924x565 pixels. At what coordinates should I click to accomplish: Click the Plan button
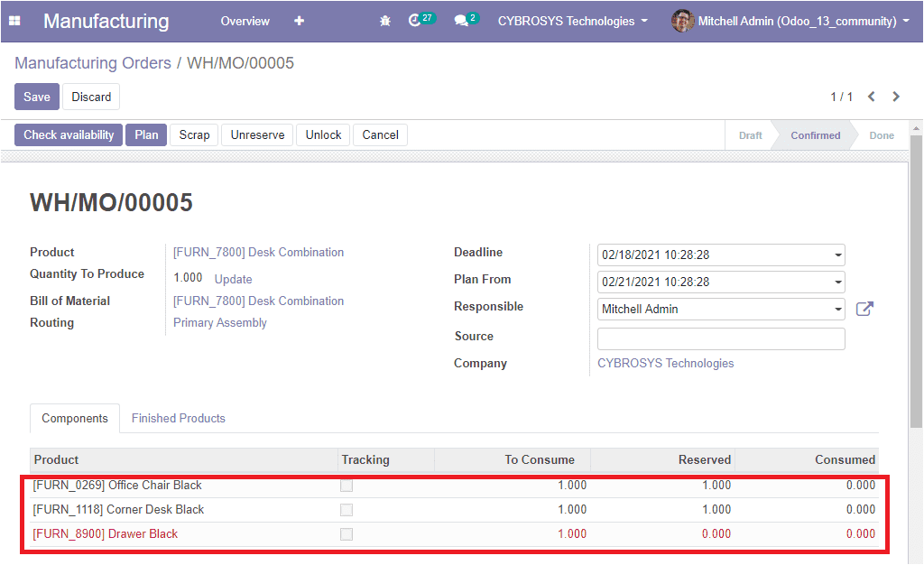coord(146,134)
